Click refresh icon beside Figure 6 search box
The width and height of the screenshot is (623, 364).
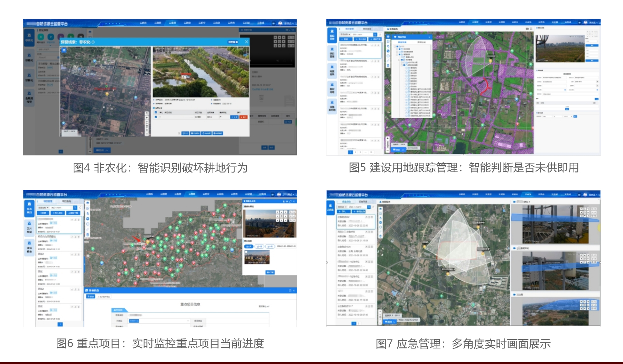80,208
